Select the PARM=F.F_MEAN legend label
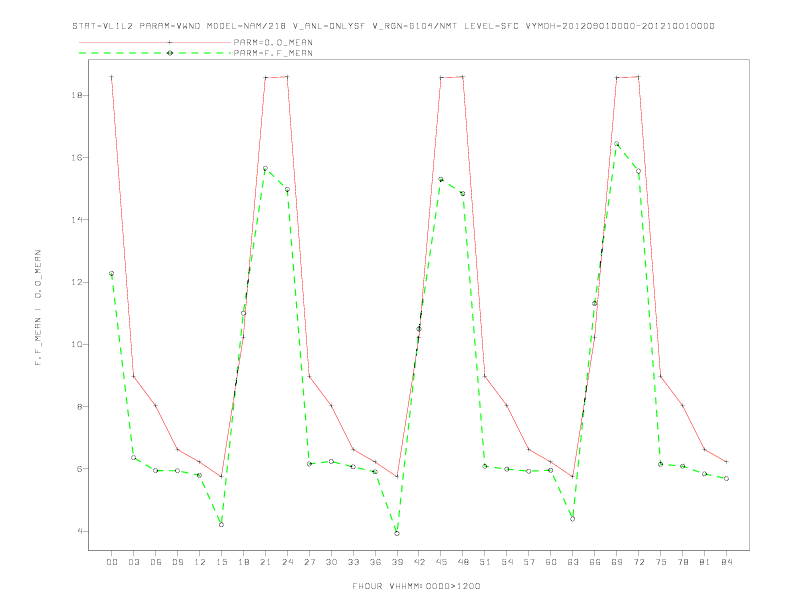The height and width of the screenshot is (612, 792). (273, 53)
